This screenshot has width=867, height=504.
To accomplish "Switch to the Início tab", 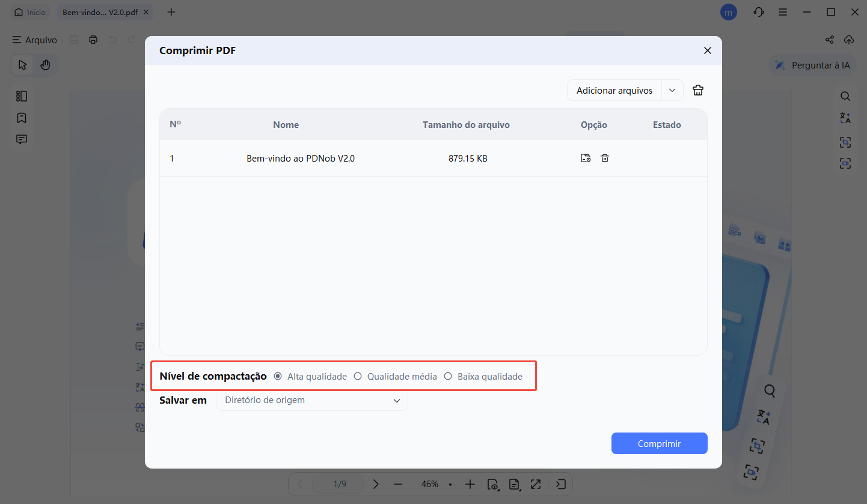I will point(29,11).
